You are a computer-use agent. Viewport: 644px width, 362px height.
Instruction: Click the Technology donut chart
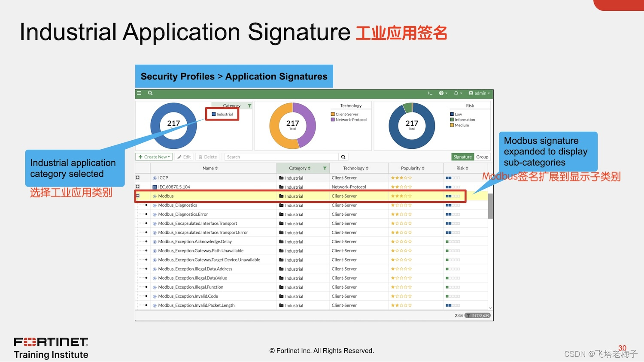(x=292, y=126)
